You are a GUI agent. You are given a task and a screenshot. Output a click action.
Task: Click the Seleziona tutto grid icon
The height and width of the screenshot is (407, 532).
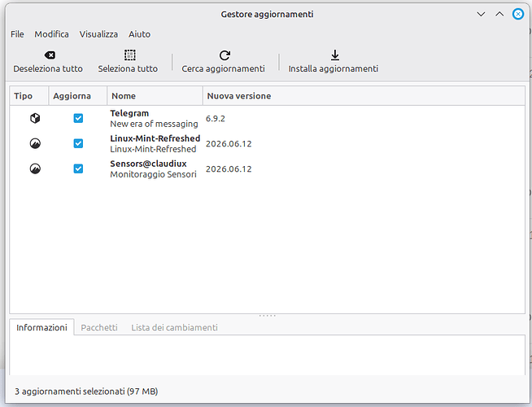click(x=129, y=55)
